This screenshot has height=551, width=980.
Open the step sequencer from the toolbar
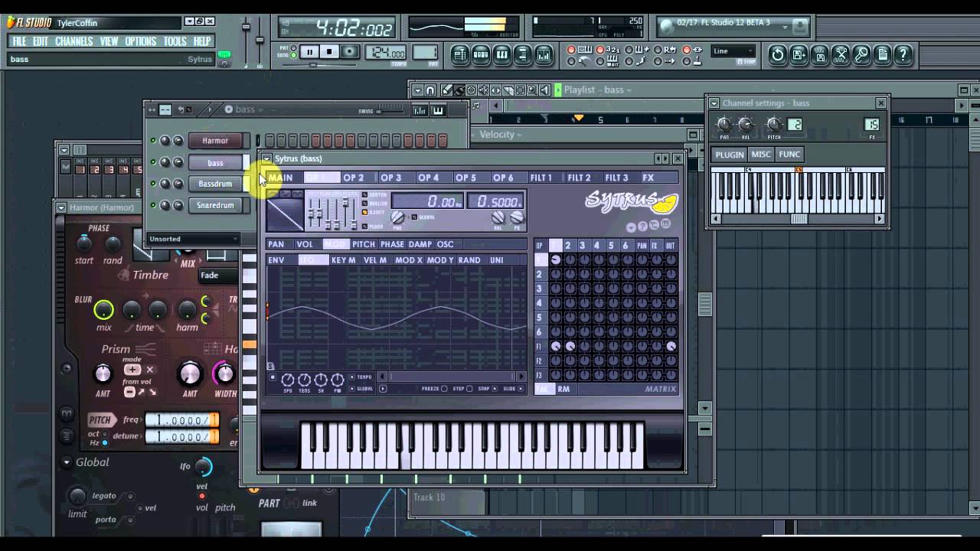(481, 54)
